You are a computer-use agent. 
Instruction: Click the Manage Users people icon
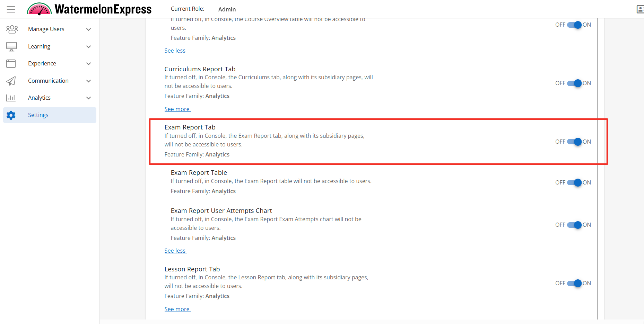pyautogui.click(x=12, y=29)
